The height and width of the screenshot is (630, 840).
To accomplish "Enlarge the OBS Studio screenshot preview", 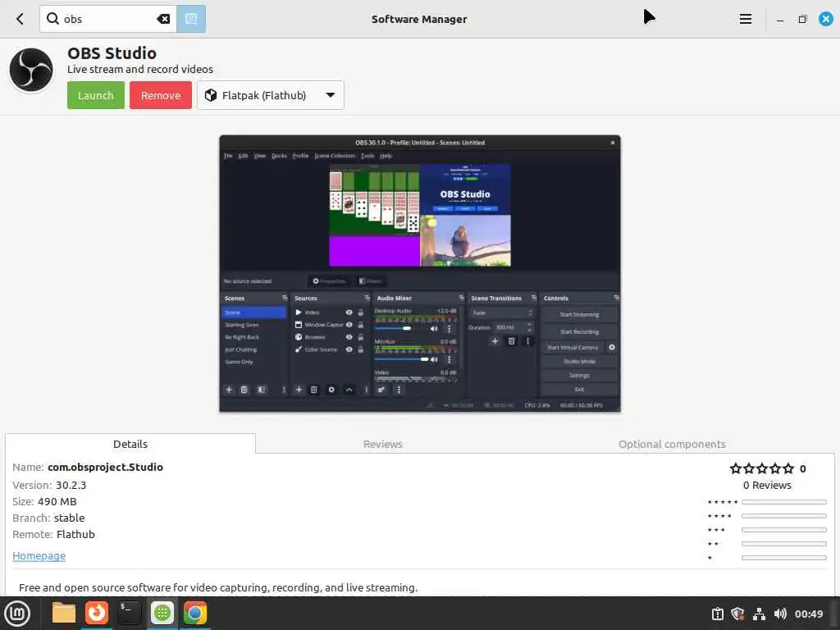I will [420, 274].
